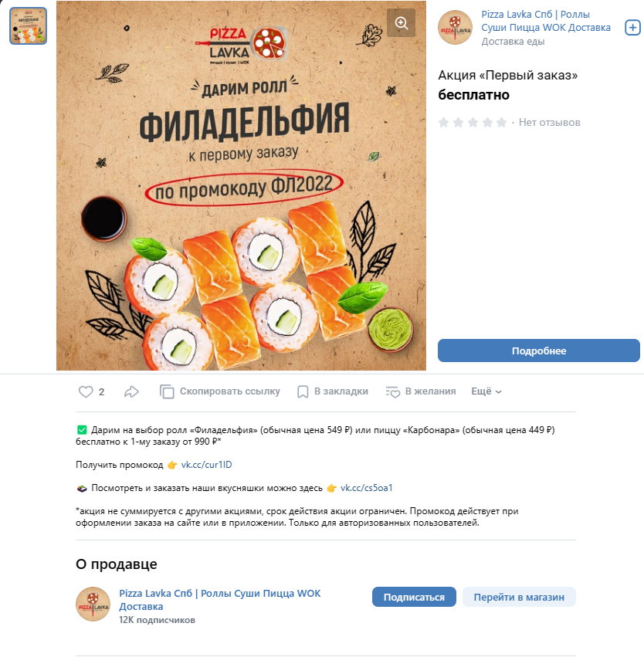The width and height of the screenshot is (644, 657).
Task: Click the plus subscribe icon near seller name
Action: pyautogui.click(x=632, y=28)
